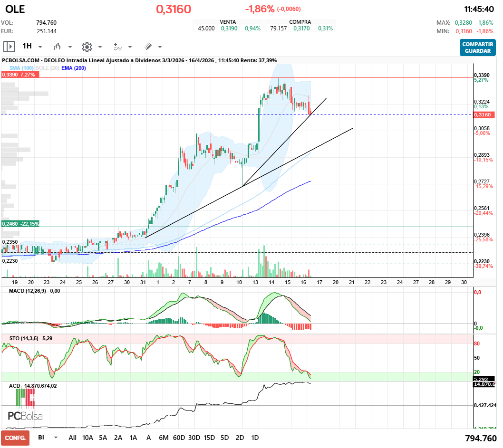Select the drawing pencil tool icon
The image size is (503, 448).
tap(148, 47)
